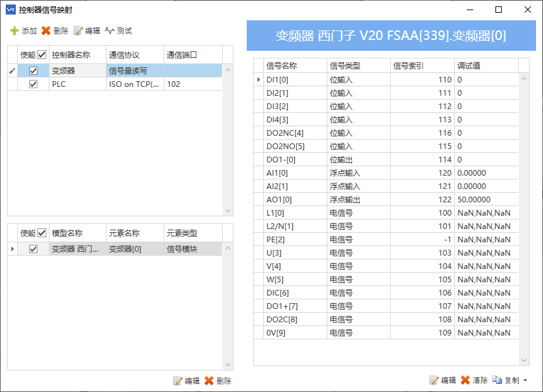The width and height of the screenshot is (543, 392).
Task: Click the pencil row indicator beside 变频器
Action: [12, 71]
